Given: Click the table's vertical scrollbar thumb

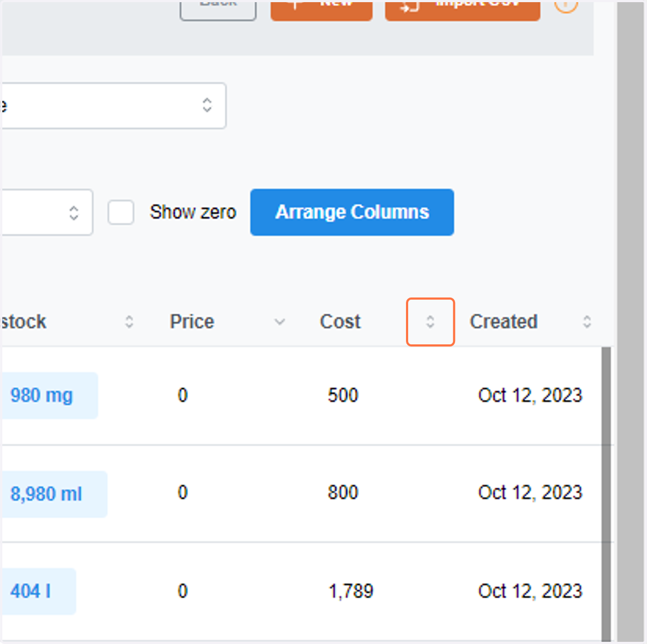Looking at the screenshot, I should tap(607, 493).
